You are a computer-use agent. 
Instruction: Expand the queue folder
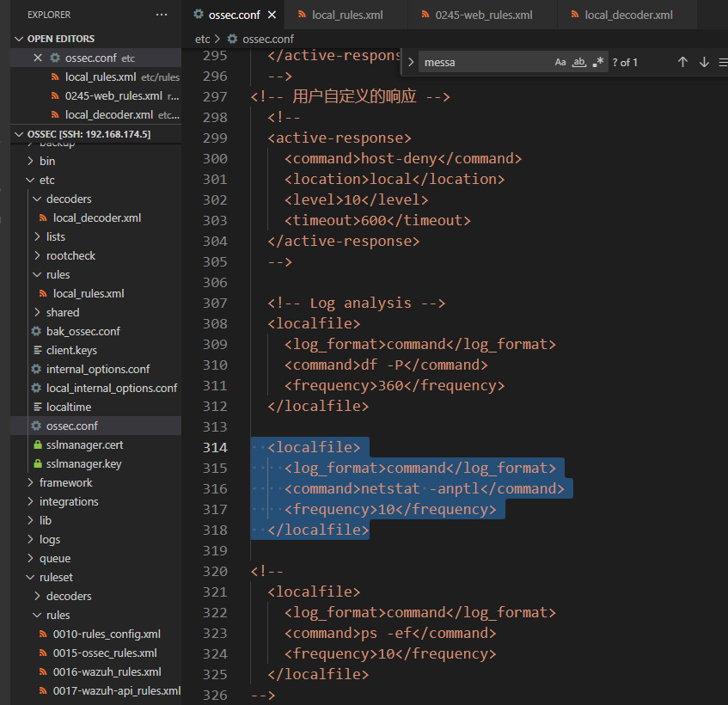point(95,559)
